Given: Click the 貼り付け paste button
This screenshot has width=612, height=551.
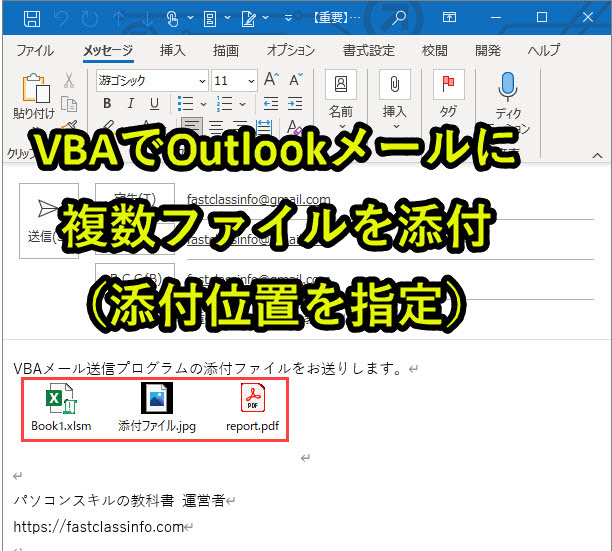Looking at the screenshot, I should tap(34, 96).
